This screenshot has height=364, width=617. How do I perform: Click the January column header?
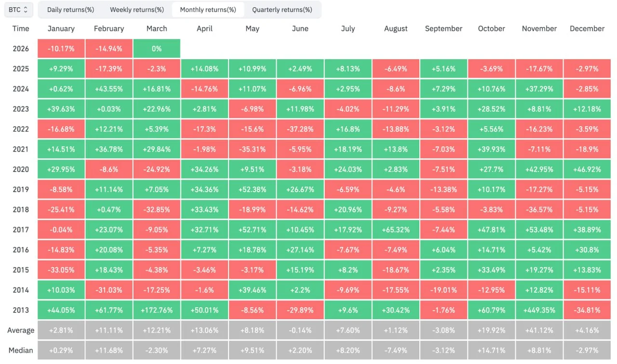click(61, 28)
